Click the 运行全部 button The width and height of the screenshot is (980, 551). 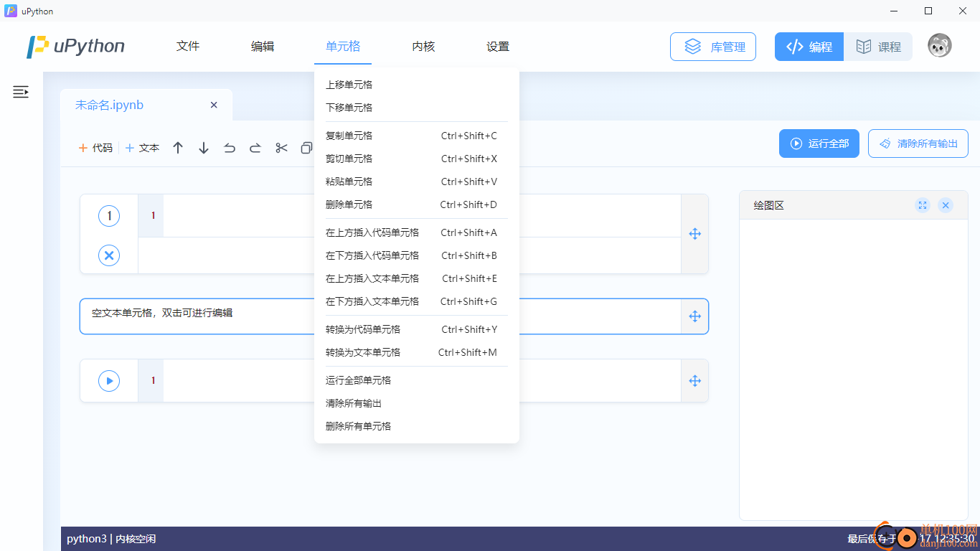[819, 143]
